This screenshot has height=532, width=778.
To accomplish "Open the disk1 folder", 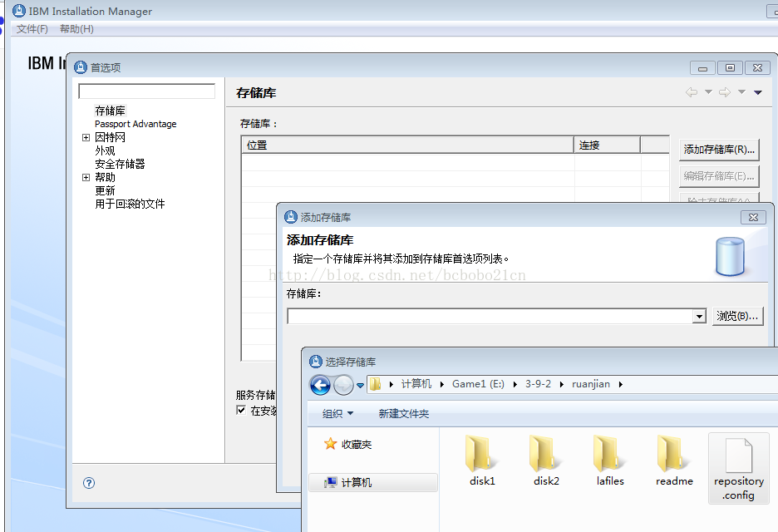I will pyautogui.click(x=481, y=460).
